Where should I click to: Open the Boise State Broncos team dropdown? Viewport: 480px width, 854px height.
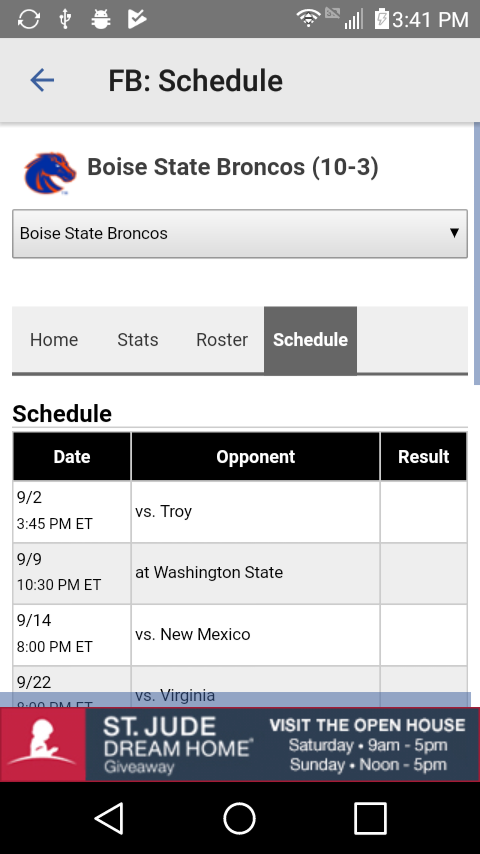[x=240, y=234]
